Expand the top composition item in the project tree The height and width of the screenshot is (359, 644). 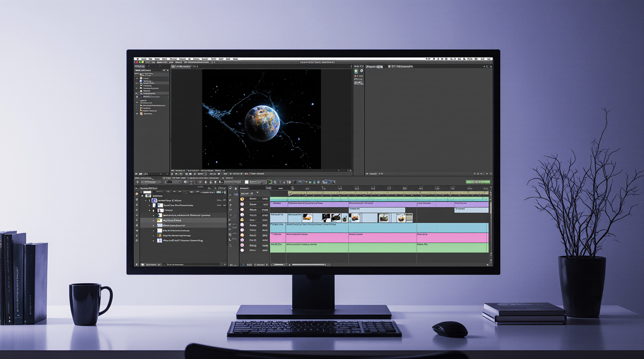coord(146,201)
